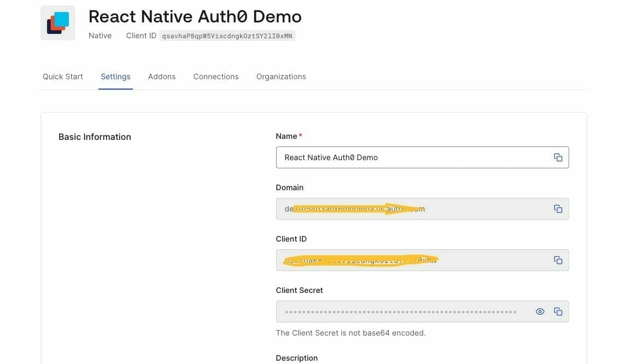Click the Client ID chip in the header
This screenshot has width=632, height=364.
[x=228, y=36]
